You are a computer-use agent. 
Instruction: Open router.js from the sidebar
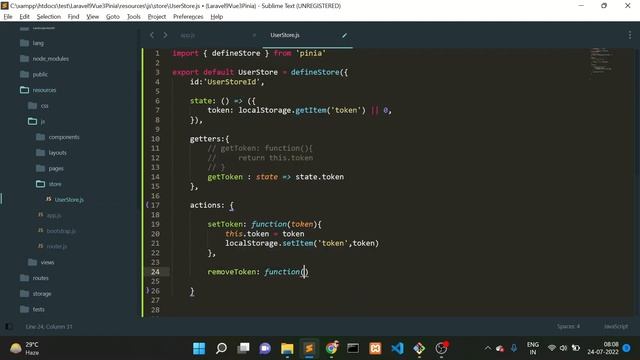tap(56, 246)
